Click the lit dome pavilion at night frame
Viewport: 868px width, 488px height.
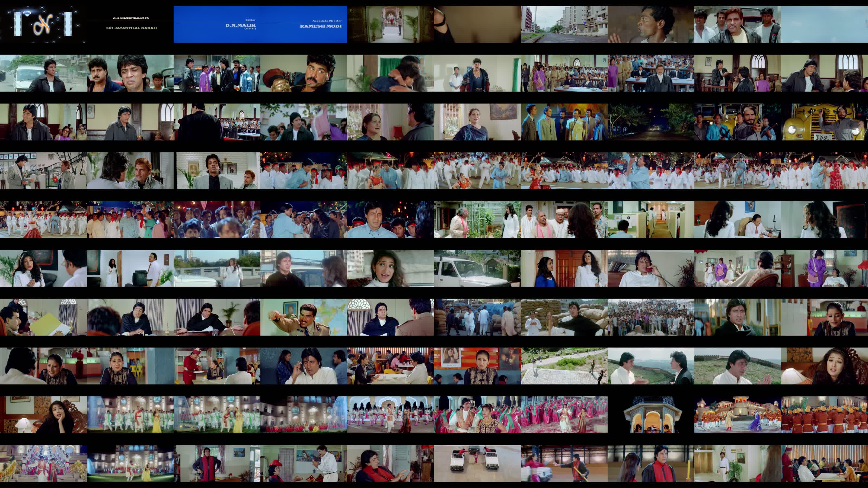pyautogui.click(x=651, y=415)
